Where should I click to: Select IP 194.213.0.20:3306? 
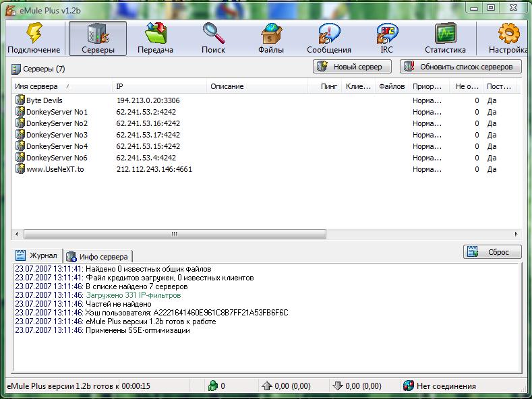pyautogui.click(x=148, y=100)
